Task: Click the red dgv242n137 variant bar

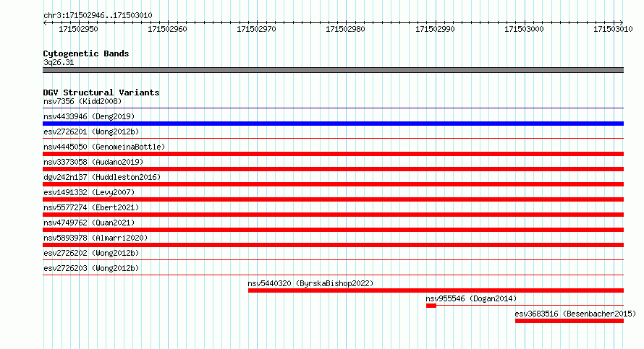Action: pyautogui.click(x=333, y=184)
